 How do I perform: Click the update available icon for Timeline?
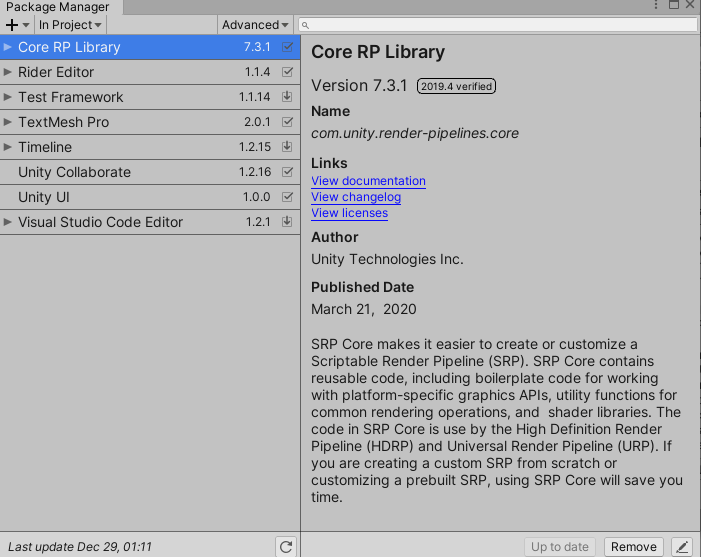[288, 147]
